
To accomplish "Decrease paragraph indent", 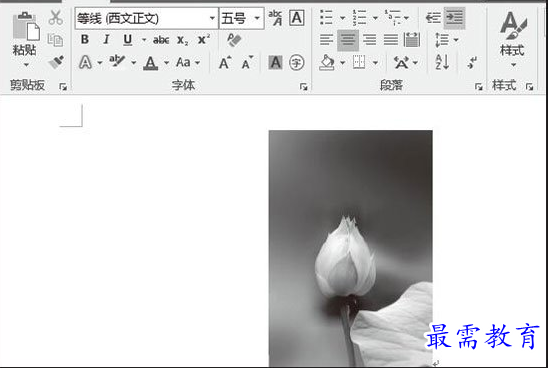I will point(433,17).
